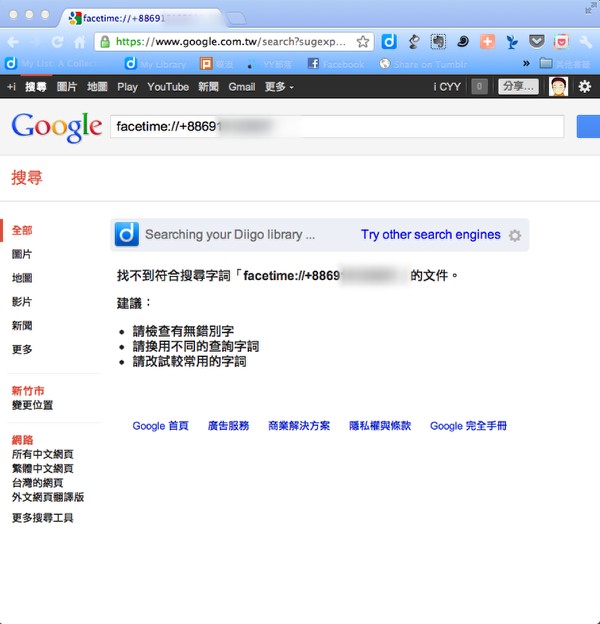Click the blue search button
The image size is (600, 624).
tap(588, 127)
